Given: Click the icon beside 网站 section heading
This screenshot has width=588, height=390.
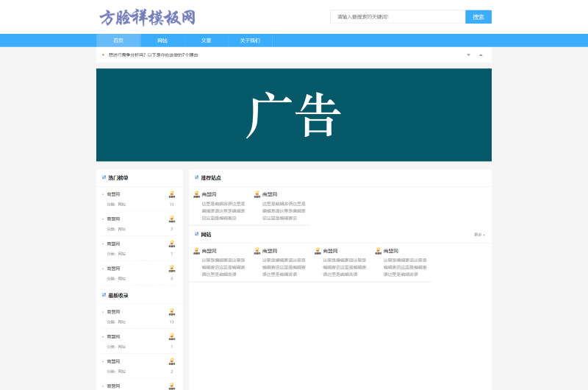Looking at the screenshot, I should (196, 234).
